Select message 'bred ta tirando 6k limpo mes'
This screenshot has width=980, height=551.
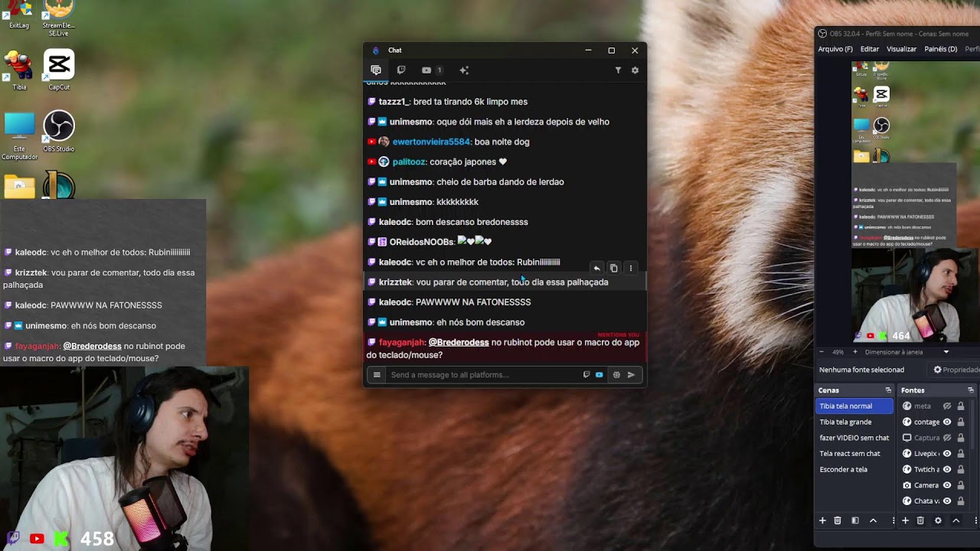pyautogui.click(x=470, y=102)
